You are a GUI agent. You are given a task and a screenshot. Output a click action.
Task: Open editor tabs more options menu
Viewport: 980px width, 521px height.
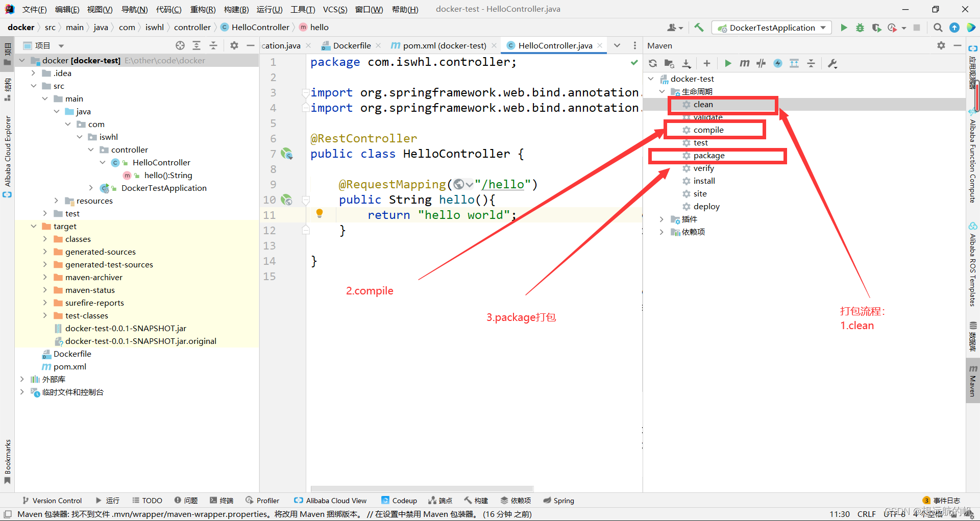pyautogui.click(x=635, y=45)
